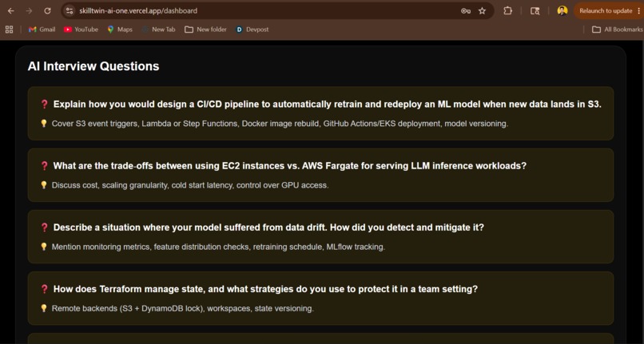
Task: Open the Maps bookmark
Action: click(120, 30)
